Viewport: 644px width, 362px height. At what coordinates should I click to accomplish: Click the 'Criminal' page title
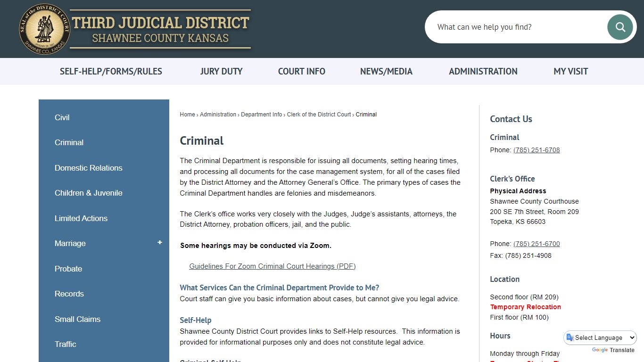point(201,140)
